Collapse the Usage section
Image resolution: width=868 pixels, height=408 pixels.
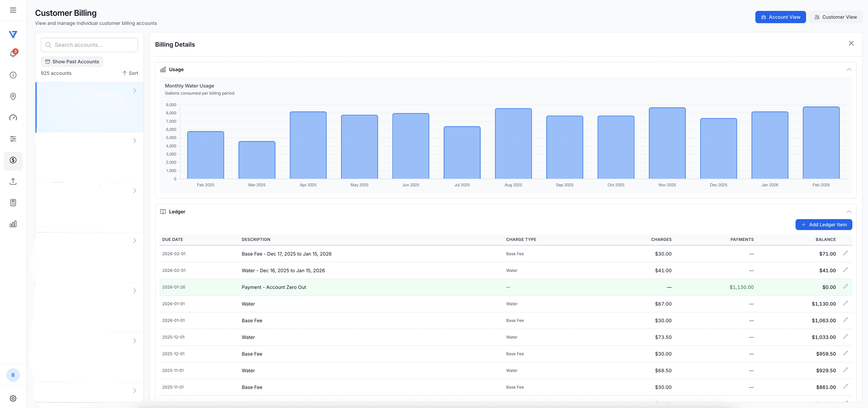[849, 69]
